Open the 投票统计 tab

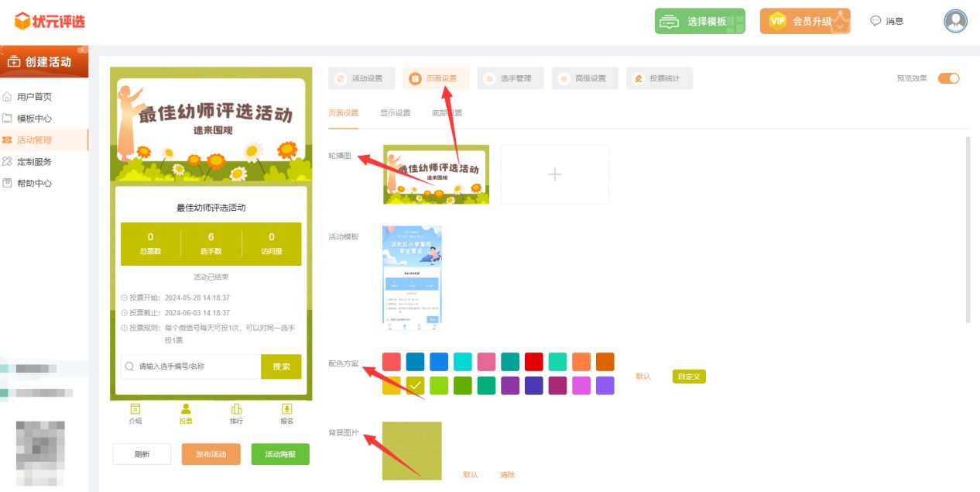659,78
